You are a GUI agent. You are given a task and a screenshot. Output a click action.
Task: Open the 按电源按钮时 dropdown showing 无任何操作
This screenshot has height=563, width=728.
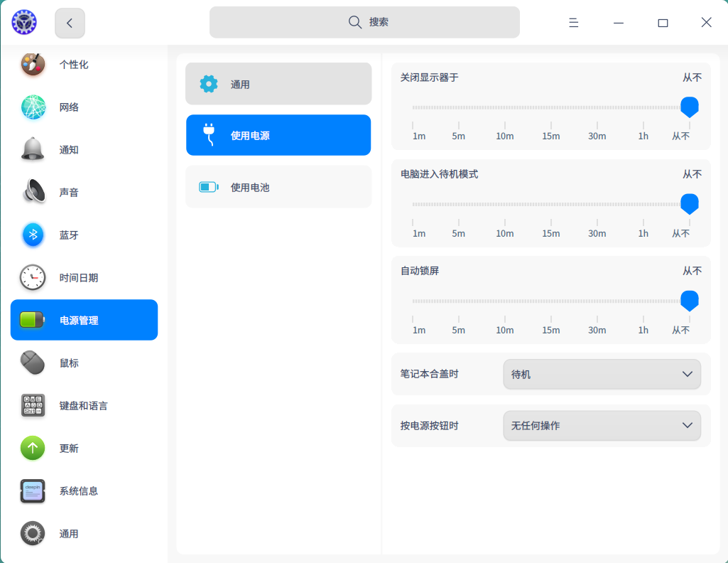click(602, 426)
